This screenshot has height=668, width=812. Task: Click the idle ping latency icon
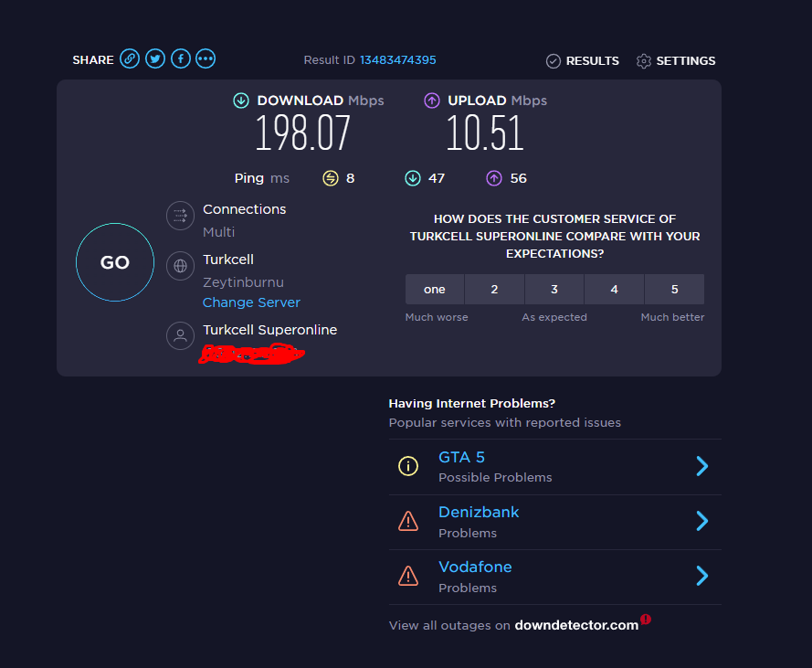click(331, 178)
